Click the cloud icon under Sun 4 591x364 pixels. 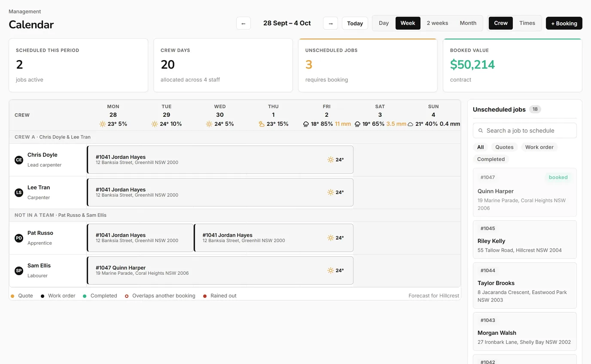click(410, 124)
